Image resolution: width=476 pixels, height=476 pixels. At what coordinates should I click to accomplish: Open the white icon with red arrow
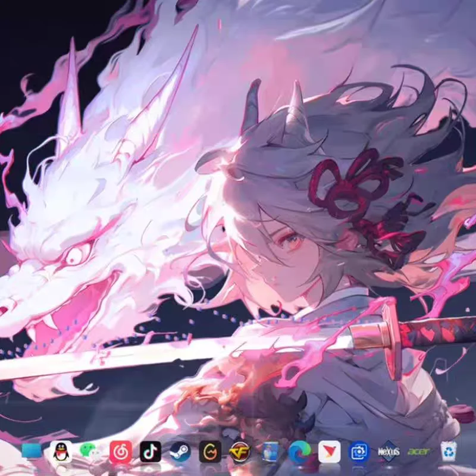(330, 452)
